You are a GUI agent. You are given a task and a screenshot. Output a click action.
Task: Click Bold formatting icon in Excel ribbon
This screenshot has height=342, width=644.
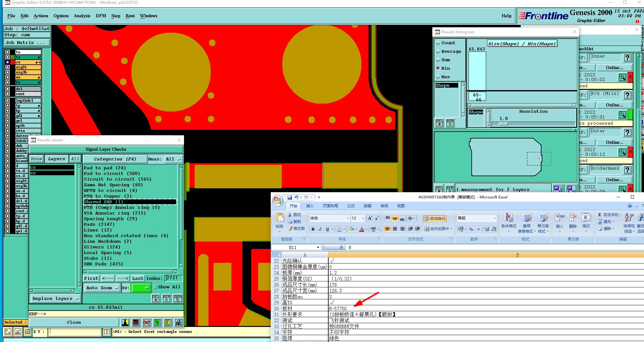(x=313, y=229)
